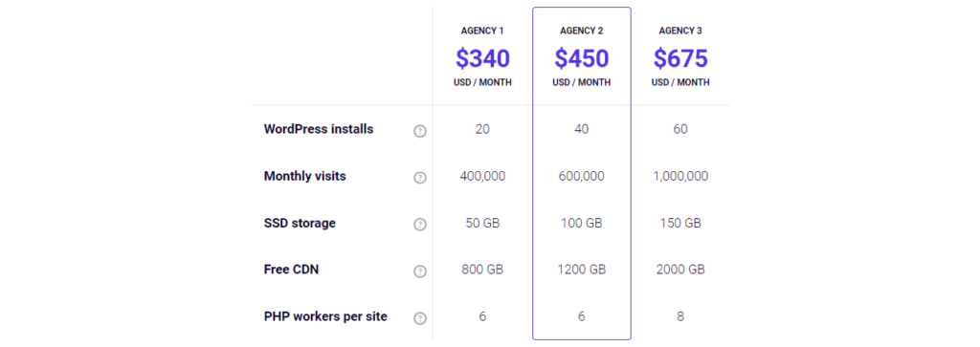Click the help icon beside WordPress installs

coord(420,131)
